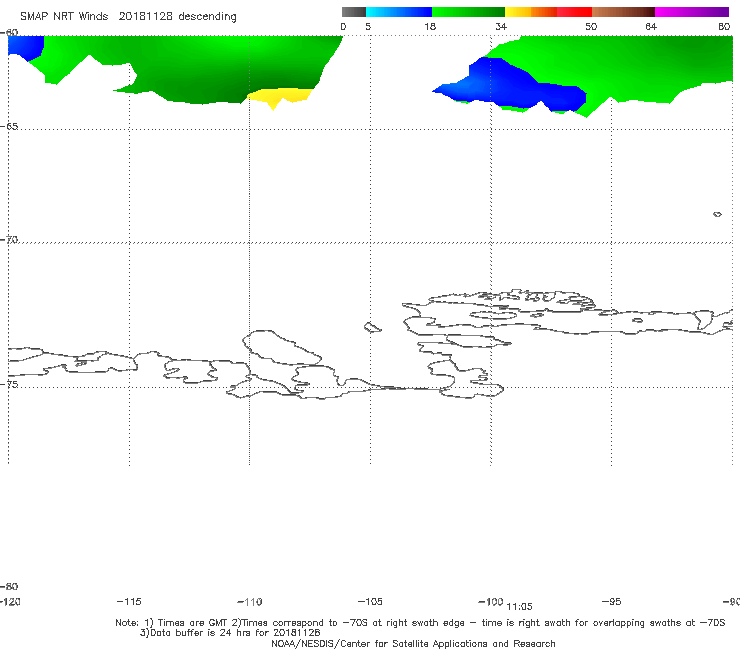
Task: Pick the brown segment of the color bar
Action: click(623, 12)
